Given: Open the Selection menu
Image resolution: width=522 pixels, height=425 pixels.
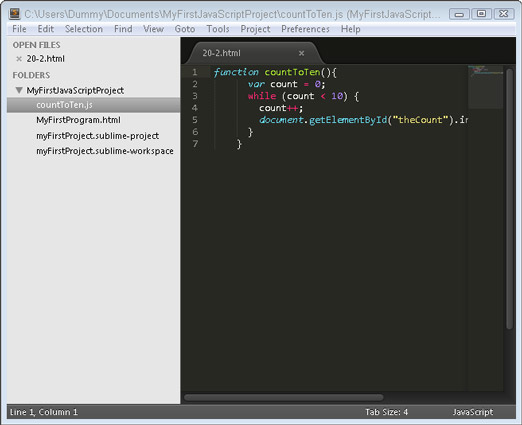Looking at the screenshot, I should 84,29.
